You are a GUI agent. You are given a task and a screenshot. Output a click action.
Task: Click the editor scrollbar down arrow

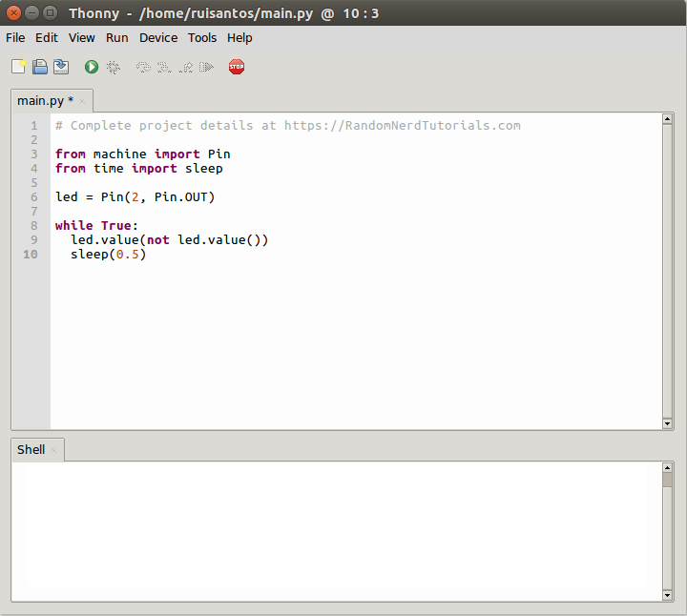(x=667, y=423)
